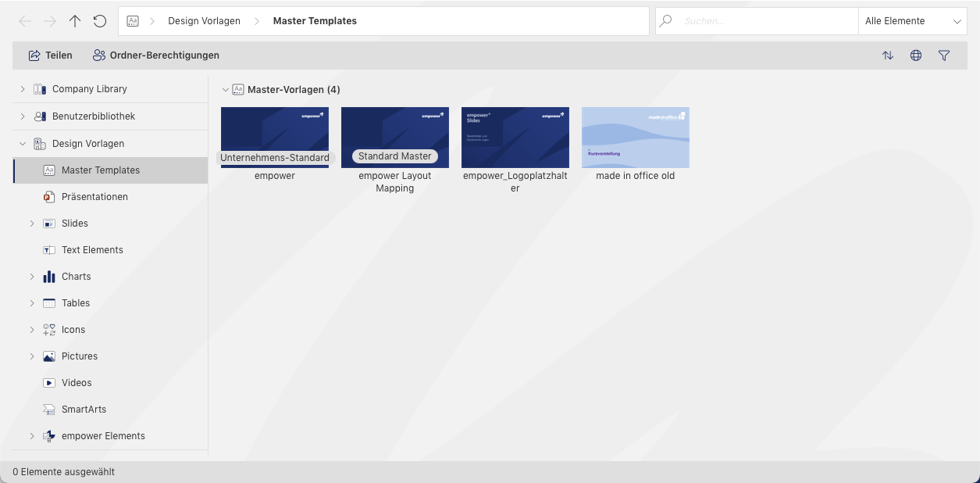Click the Tables grid icon
Viewport: 980px width, 483px height.
tap(49, 303)
